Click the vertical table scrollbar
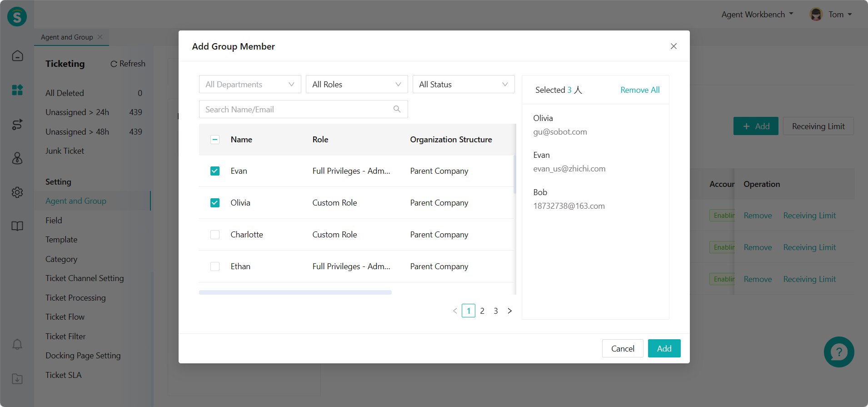This screenshot has height=407, width=868. tap(515, 174)
